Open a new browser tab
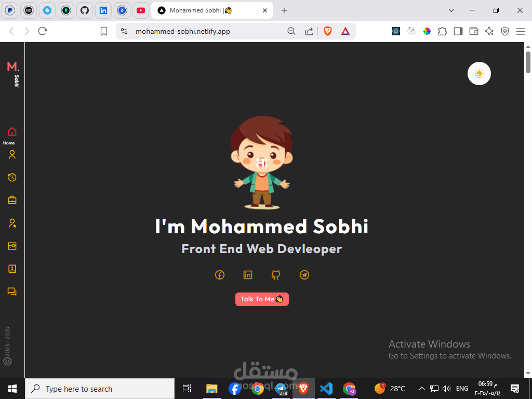Screen dimensions: 532x399 click(x=284, y=10)
